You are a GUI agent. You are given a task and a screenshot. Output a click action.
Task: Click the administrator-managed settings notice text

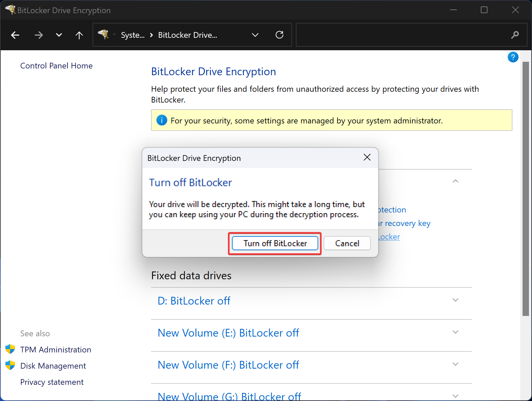pyautogui.click(x=307, y=121)
